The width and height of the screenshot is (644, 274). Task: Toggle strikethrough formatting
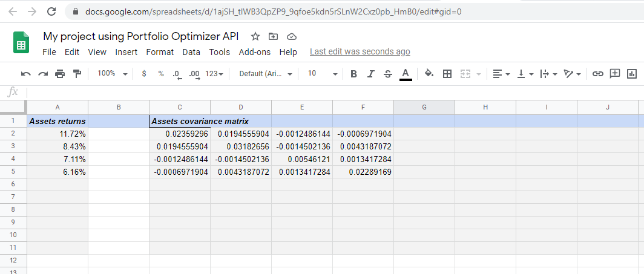388,74
